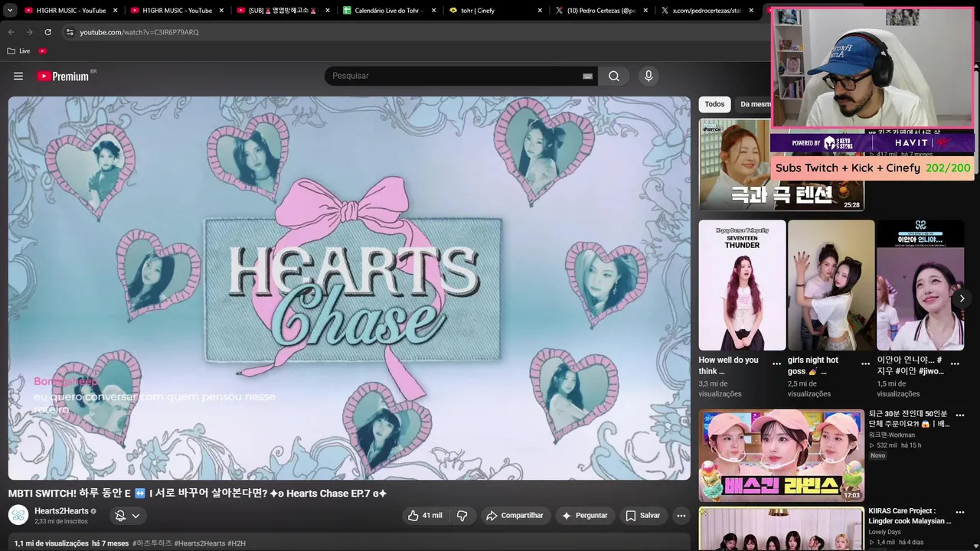This screenshot has width=980, height=551.
Task: View site information icon in address bar
Action: point(70,32)
